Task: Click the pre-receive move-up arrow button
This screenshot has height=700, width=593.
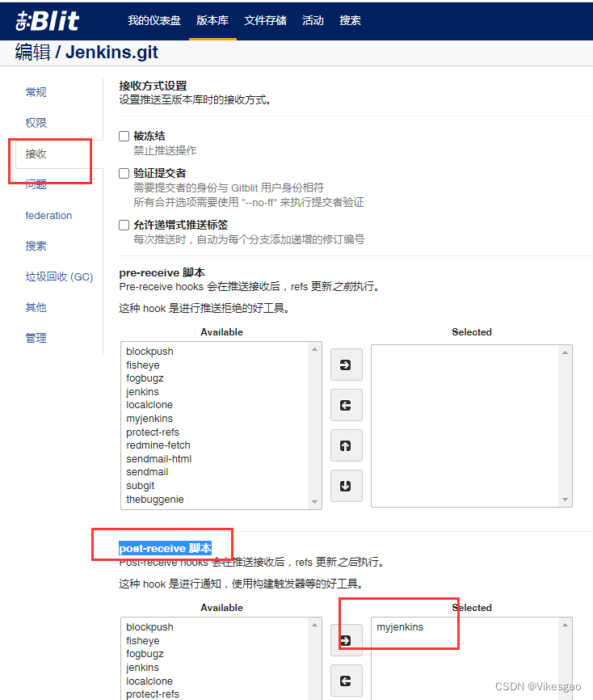Action: point(347,445)
